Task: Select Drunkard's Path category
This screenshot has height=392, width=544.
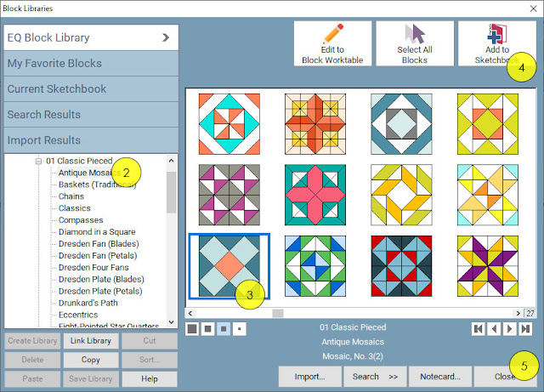Action: [x=88, y=303]
